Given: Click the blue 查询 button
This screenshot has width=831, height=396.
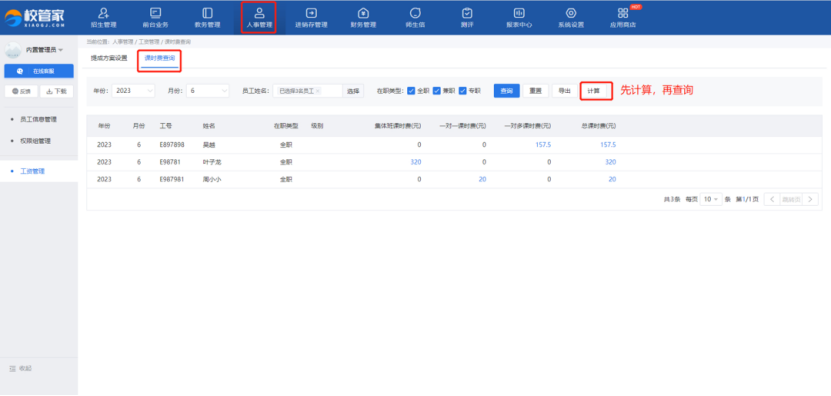Looking at the screenshot, I should pyautogui.click(x=507, y=91).
